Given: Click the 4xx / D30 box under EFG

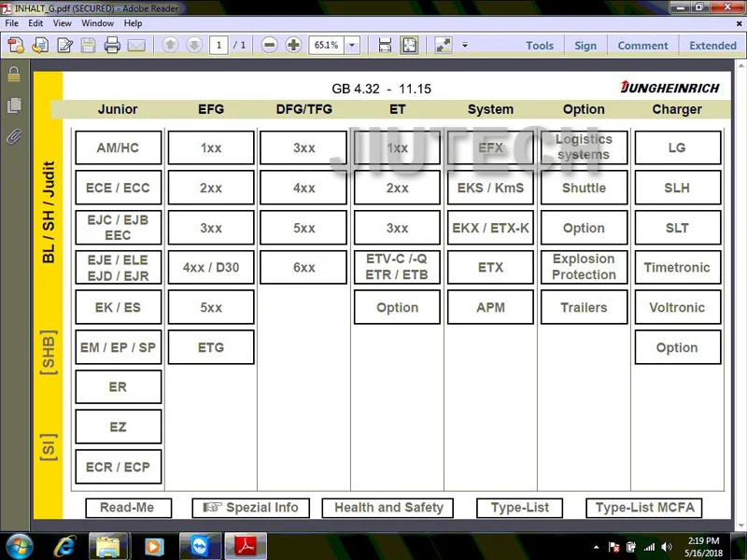Looking at the screenshot, I should (211, 267).
